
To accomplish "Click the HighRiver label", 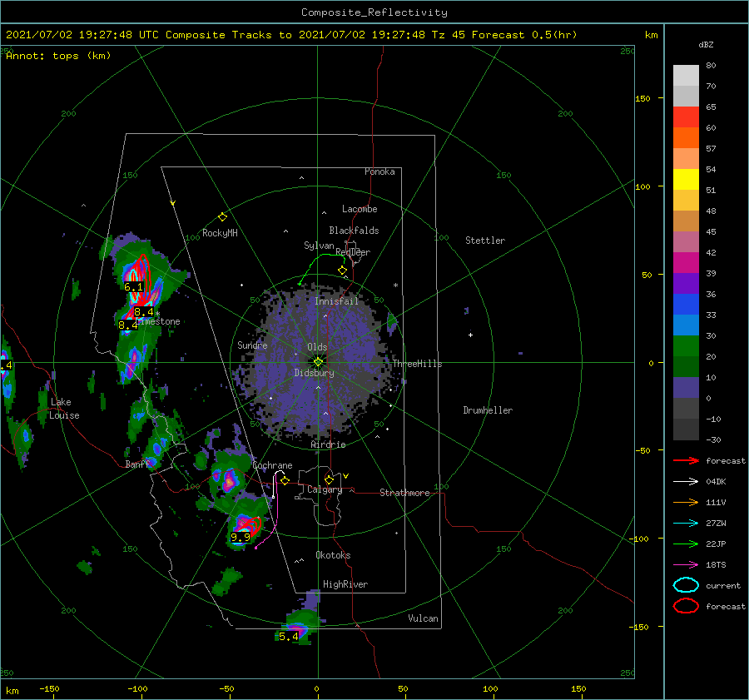I will 345,584.
